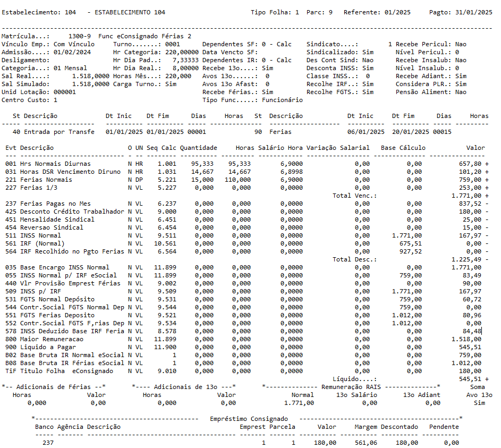Viewport: 501px width, 448px height.
Task: Select 'Recolhe FGTS.: Sim' text
Action: [x=340, y=92]
